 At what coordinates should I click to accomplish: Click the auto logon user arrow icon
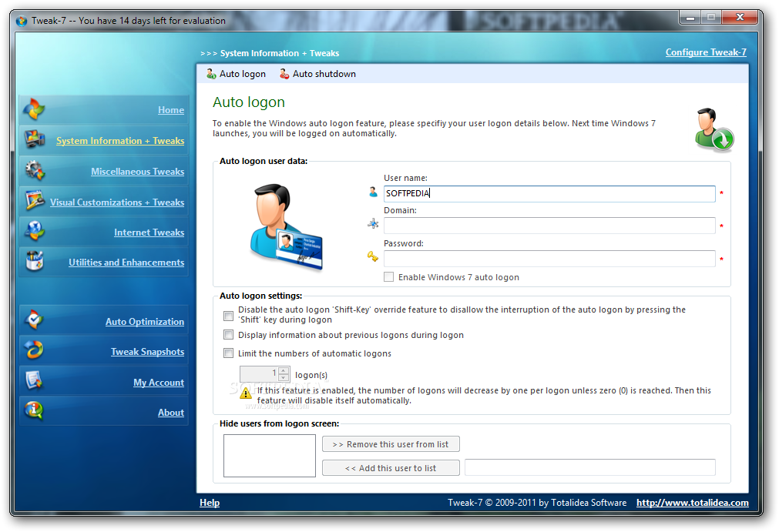click(x=714, y=129)
